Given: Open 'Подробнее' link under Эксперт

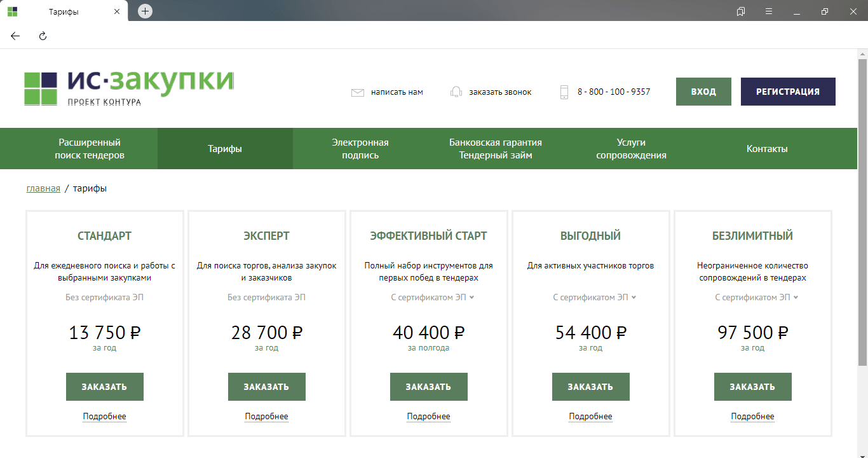Looking at the screenshot, I should [267, 417].
